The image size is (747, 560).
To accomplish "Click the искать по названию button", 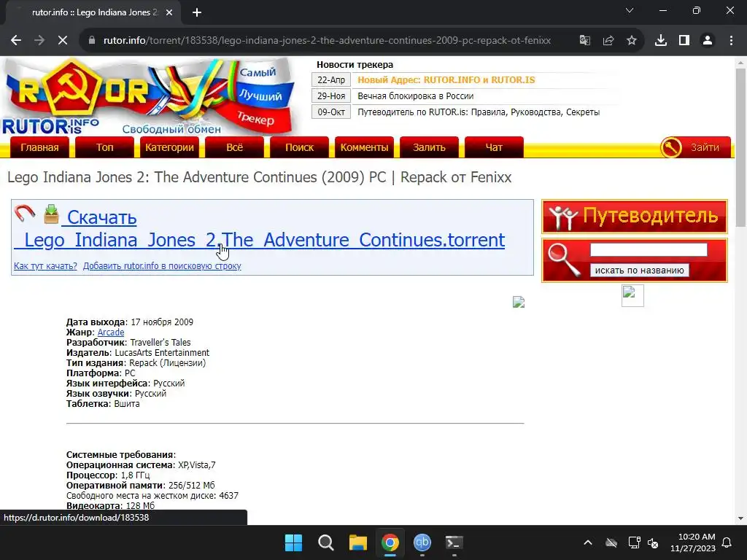I will pyautogui.click(x=639, y=270).
